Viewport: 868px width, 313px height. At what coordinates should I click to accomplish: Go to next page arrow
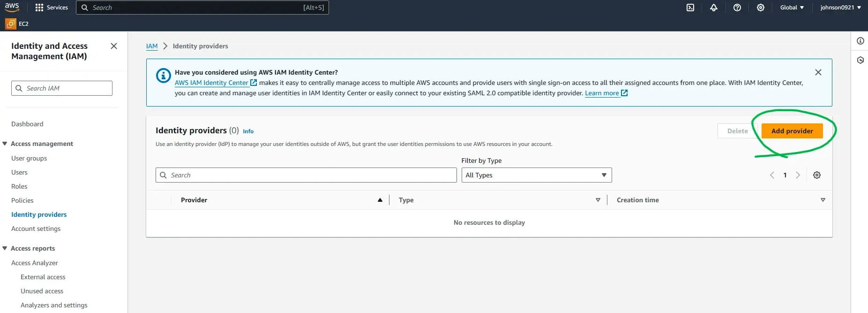798,175
